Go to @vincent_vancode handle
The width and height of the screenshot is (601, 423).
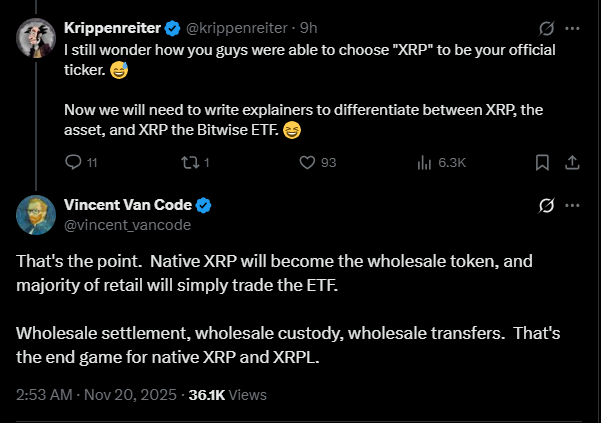click(x=127, y=224)
